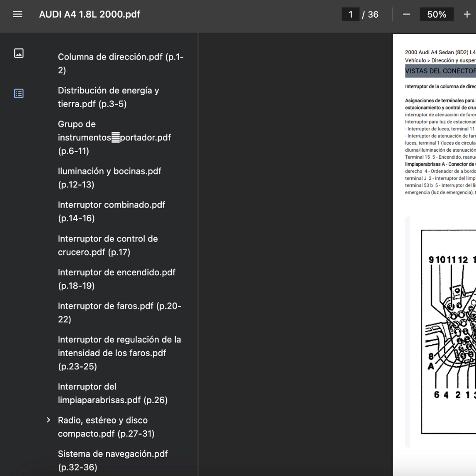Navigate to Interruptor de encendido.pdf
Viewport: 476px width, 476px height.
116,279
